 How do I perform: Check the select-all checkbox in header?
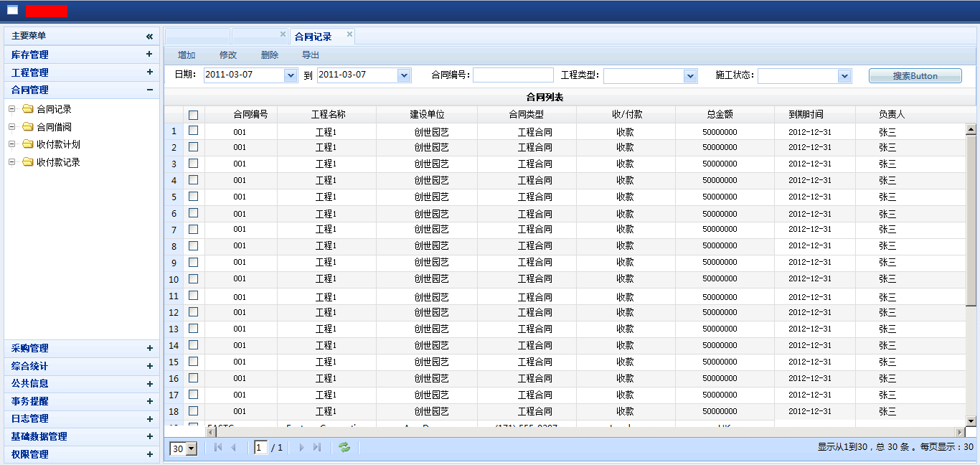[x=193, y=115]
